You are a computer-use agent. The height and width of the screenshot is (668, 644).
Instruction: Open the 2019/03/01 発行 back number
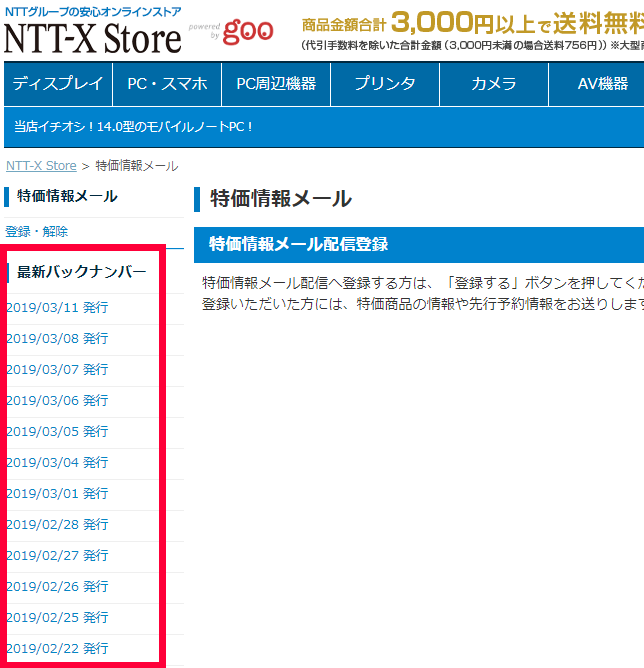(x=57, y=494)
